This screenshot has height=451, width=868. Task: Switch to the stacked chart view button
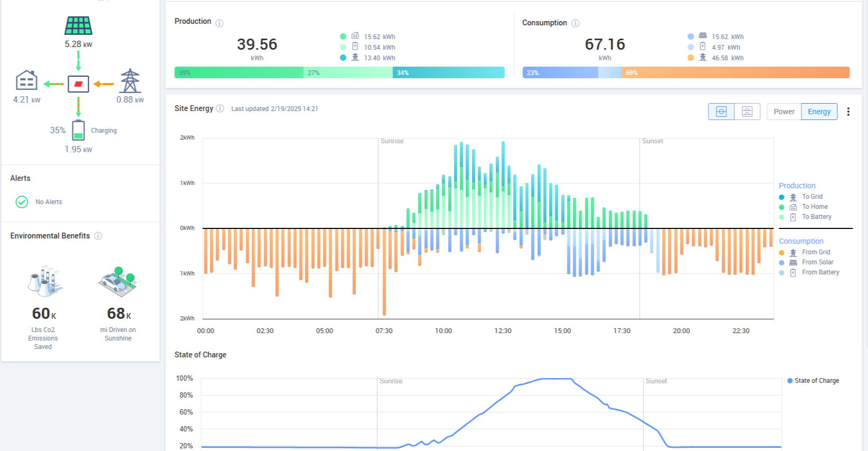click(x=747, y=112)
